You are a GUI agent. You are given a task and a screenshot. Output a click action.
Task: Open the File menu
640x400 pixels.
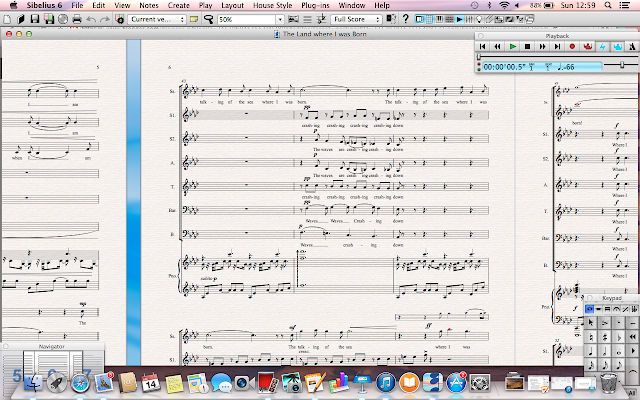(x=77, y=5)
